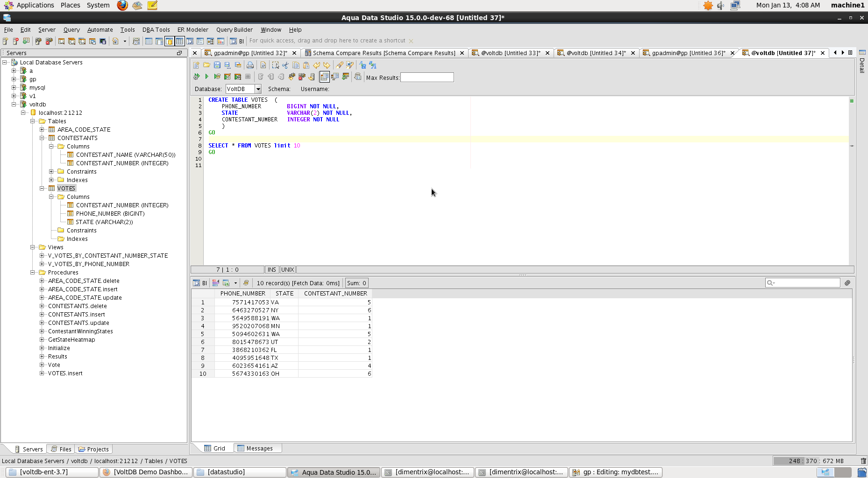Expand the AREA_CODE_STATE table node
Viewport: 868px width, 478px height.
pyautogui.click(x=42, y=130)
